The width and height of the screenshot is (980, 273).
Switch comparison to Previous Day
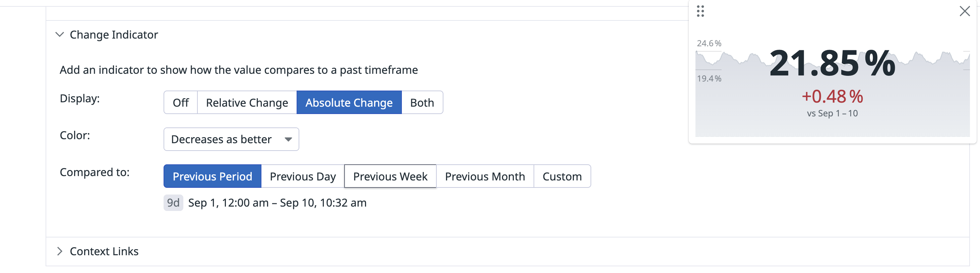(x=302, y=176)
